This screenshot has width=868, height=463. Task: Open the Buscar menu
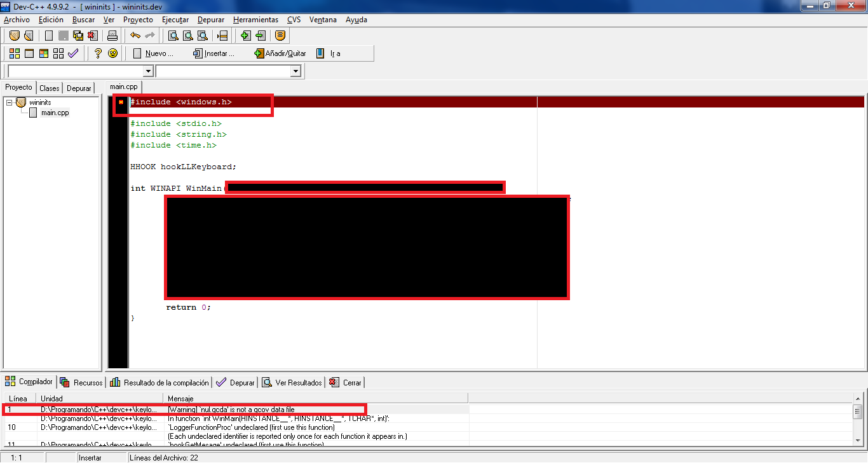tap(83, 20)
